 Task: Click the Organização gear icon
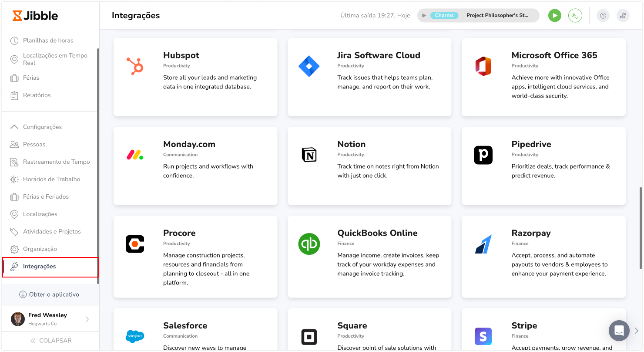point(14,249)
